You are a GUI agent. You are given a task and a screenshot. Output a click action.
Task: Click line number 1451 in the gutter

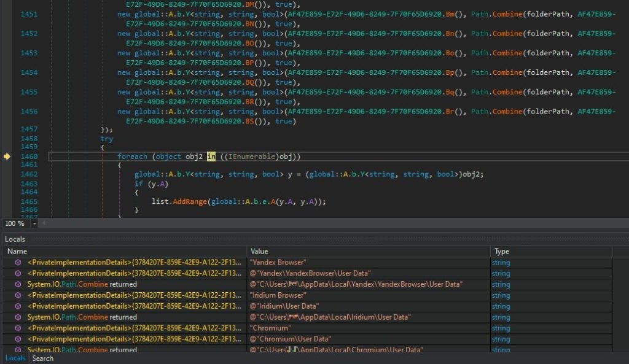click(29, 14)
